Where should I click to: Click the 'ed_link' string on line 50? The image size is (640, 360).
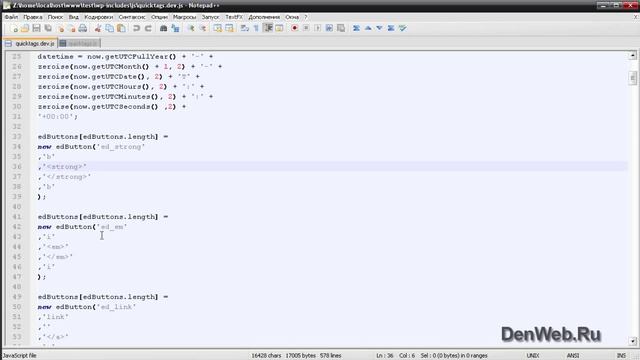pyautogui.click(x=116, y=307)
